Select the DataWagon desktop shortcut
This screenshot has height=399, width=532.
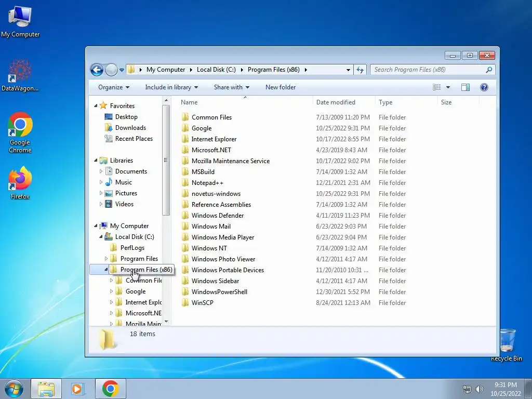click(20, 76)
